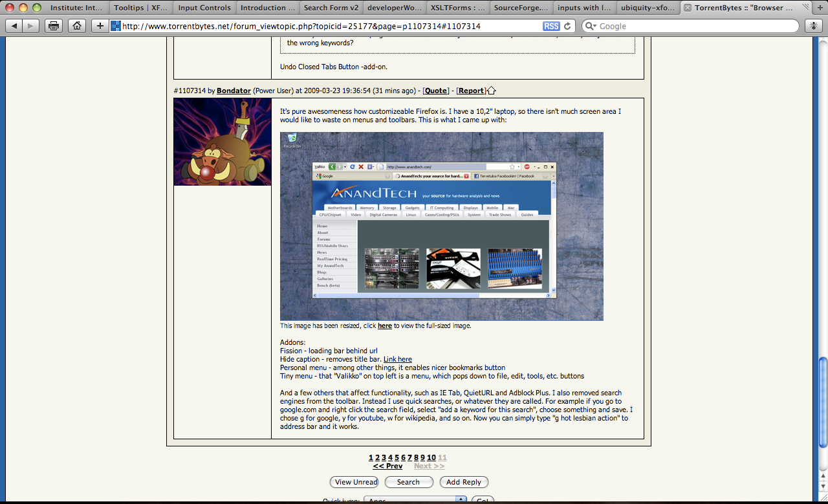Viewport: 828px width, 504px height.
Task: Close the TorrentBytes tab
Action: coord(687,8)
